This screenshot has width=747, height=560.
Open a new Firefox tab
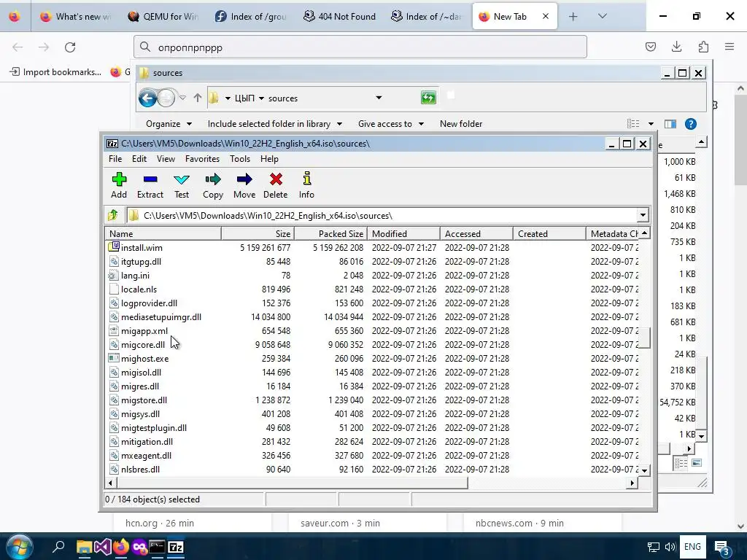[x=573, y=16]
